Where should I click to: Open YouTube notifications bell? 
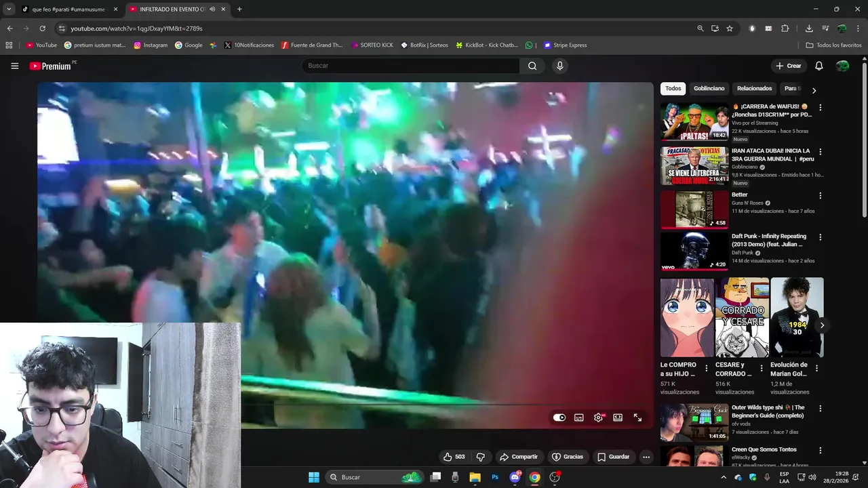(x=818, y=66)
